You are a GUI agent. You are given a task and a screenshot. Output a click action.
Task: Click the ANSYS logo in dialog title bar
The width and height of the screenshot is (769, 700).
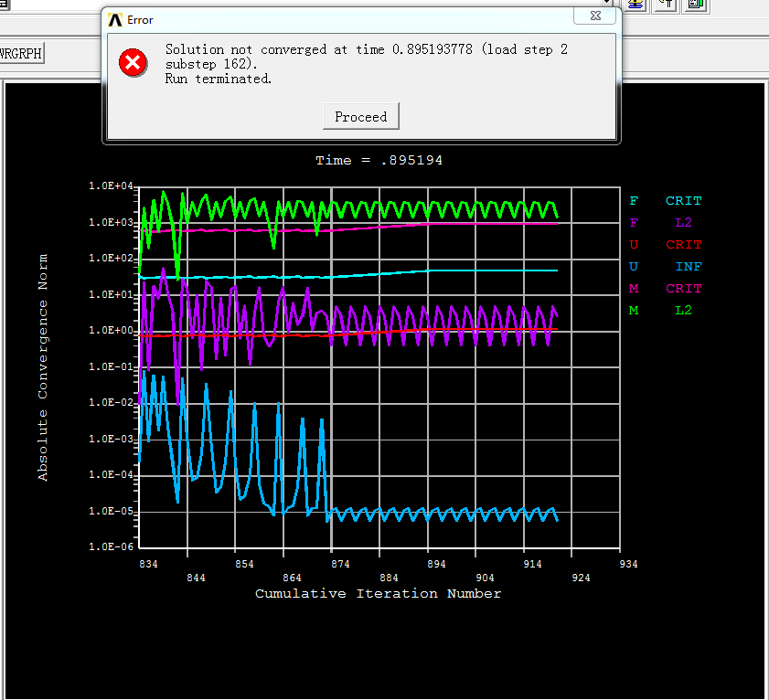114,19
